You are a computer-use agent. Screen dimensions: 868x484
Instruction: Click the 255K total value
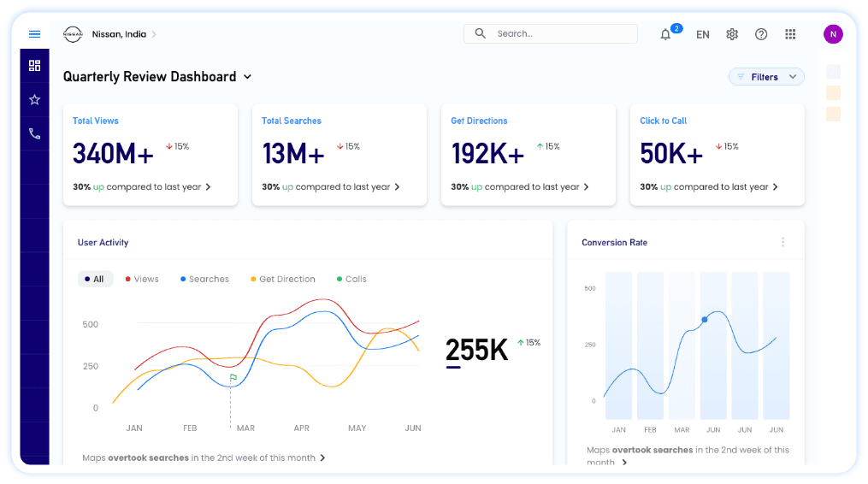(476, 350)
